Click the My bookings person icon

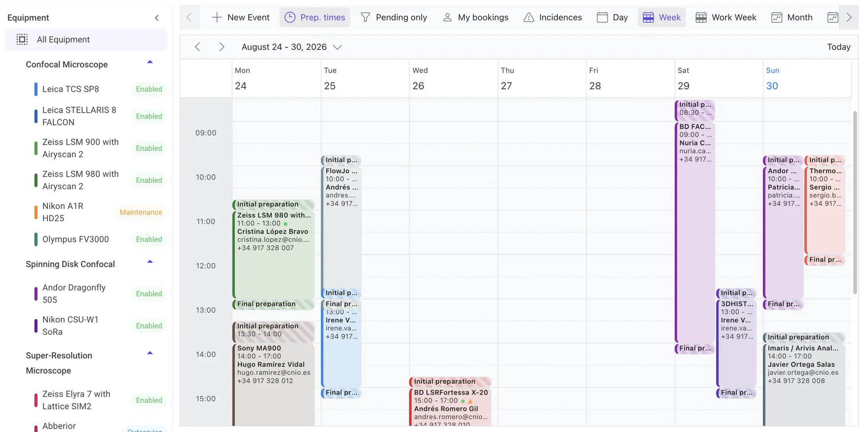[x=447, y=17]
